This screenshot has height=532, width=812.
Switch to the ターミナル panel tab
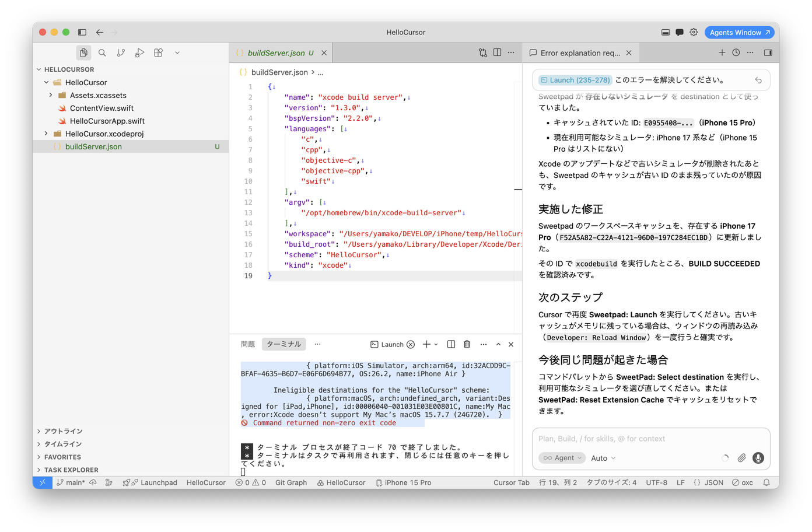pyautogui.click(x=284, y=344)
